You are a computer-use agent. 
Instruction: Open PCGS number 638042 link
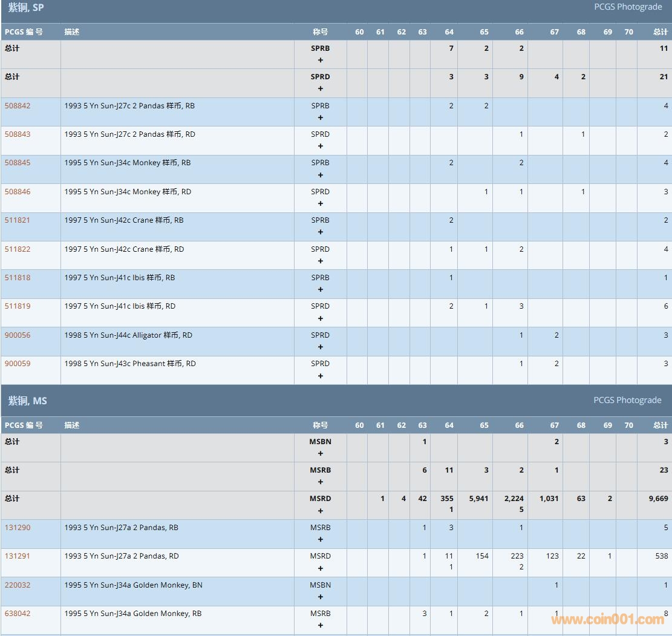tap(18, 614)
